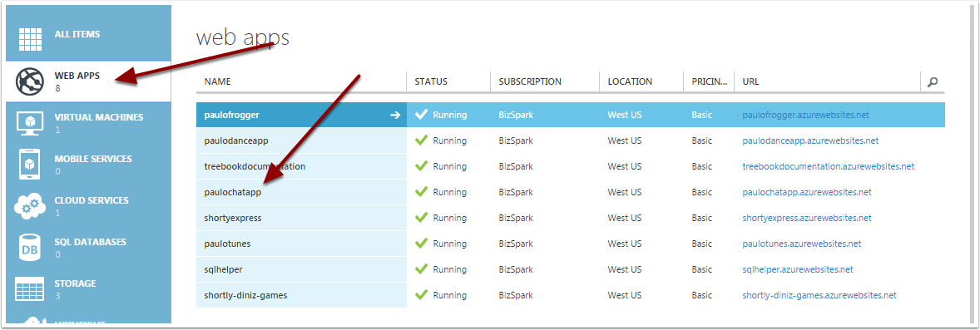Screen dimensions: 980x330
Task: Click the SQL Databases DB icon
Action: coord(29,248)
